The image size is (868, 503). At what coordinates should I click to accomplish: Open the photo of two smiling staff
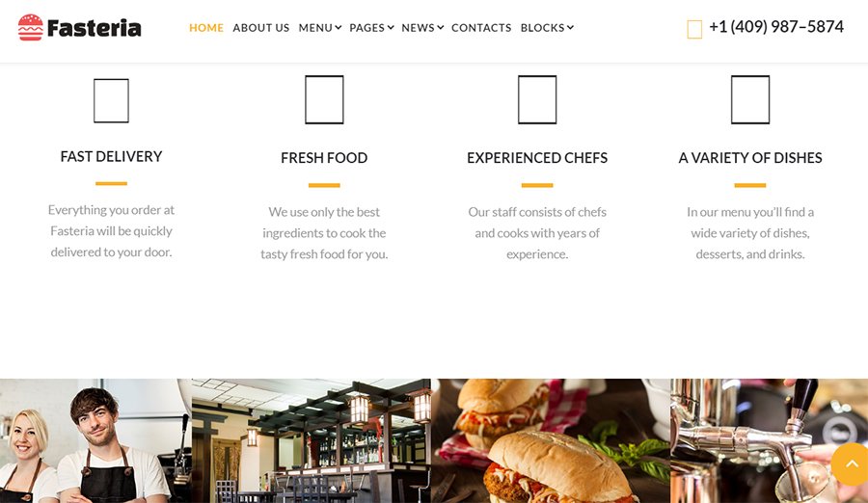point(95,441)
